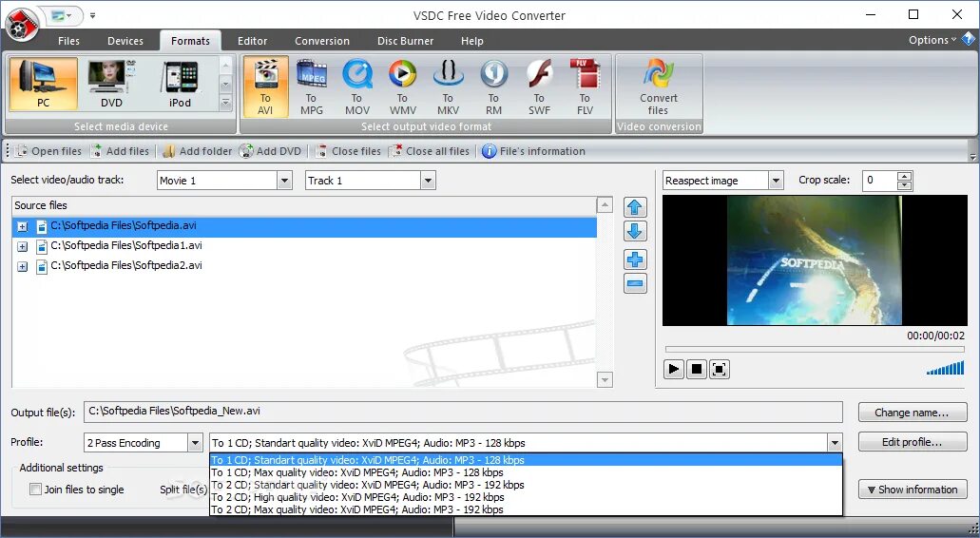Screen dimensions: 980x538
Task: Open the Help tab
Action: [x=471, y=41]
